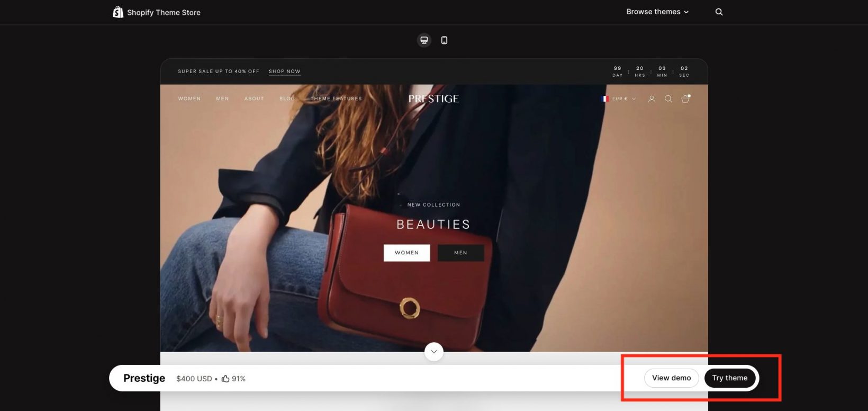Viewport: 868px width, 411px height.
Task: Click the Prestige theme name
Action: (144, 378)
